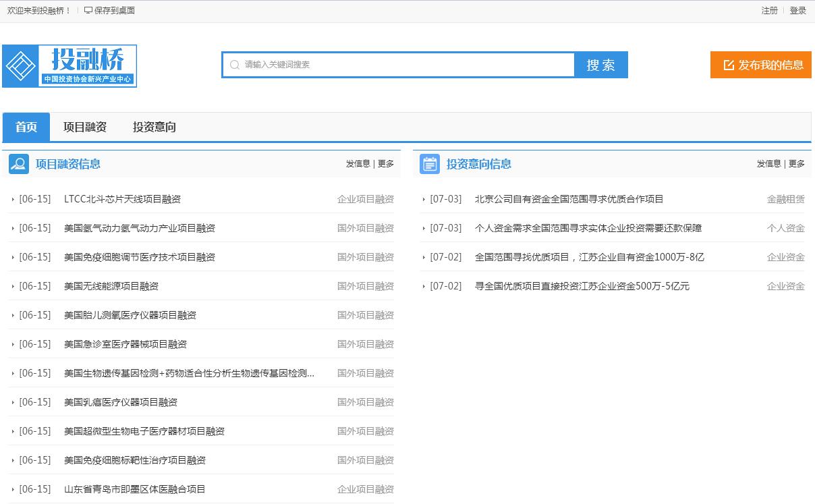This screenshot has width=815, height=504.
Task: Select the 首页 navigation tab
Action: click(x=26, y=127)
